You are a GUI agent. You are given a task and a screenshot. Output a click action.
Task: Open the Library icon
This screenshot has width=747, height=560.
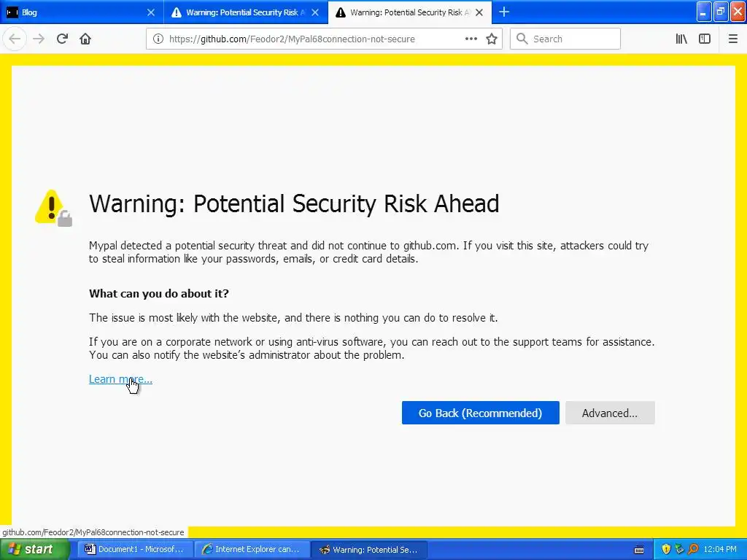point(681,39)
